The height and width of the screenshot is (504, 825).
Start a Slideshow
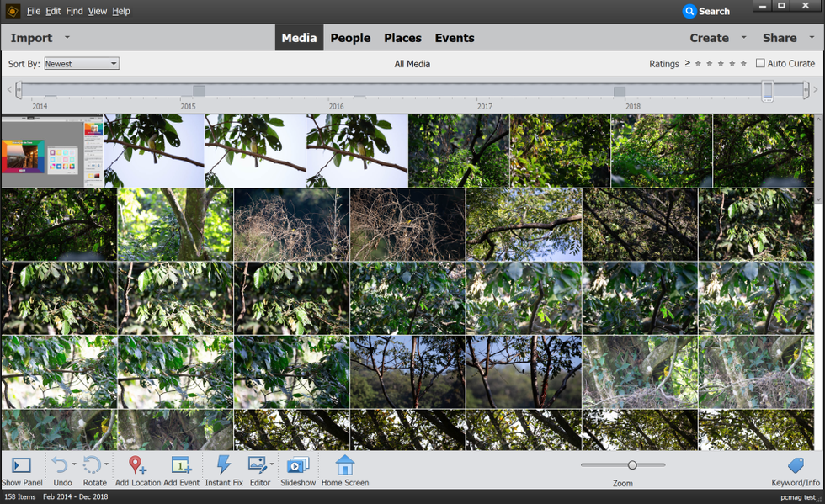(297, 464)
